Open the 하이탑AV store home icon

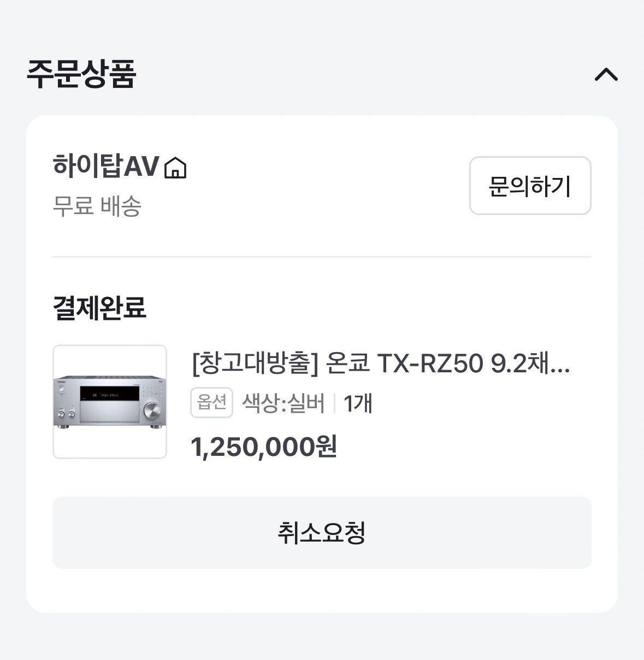click(x=175, y=168)
